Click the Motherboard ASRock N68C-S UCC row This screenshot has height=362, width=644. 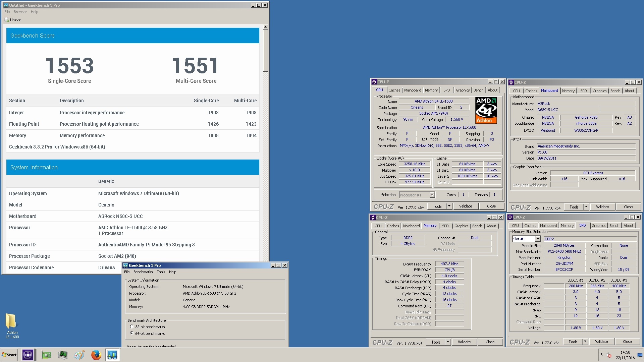click(133, 217)
